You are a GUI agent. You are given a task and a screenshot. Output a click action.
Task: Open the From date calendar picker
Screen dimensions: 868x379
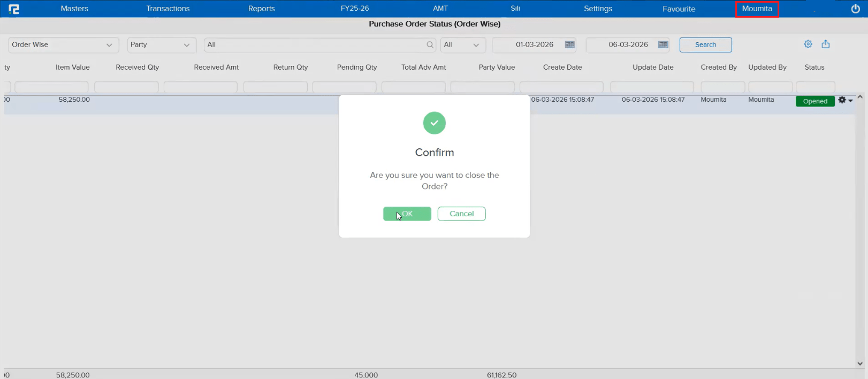(570, 45)
